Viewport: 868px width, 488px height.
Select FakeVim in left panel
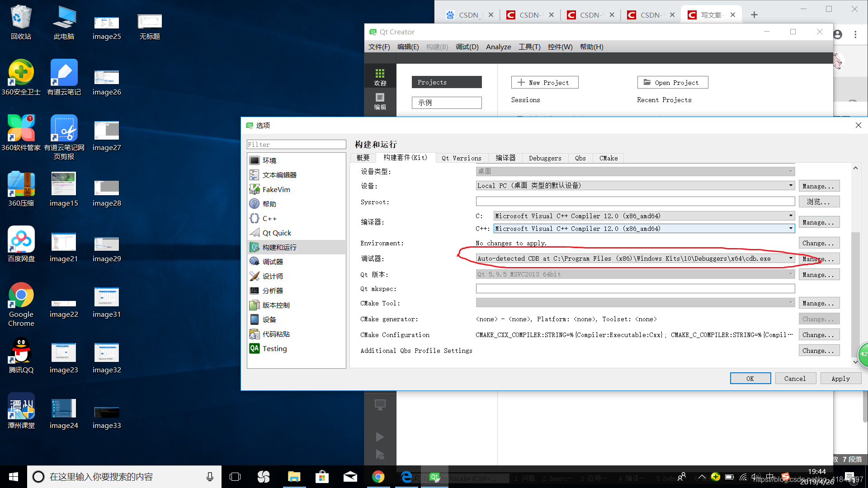pyautogui.click(x=277, y=189)
